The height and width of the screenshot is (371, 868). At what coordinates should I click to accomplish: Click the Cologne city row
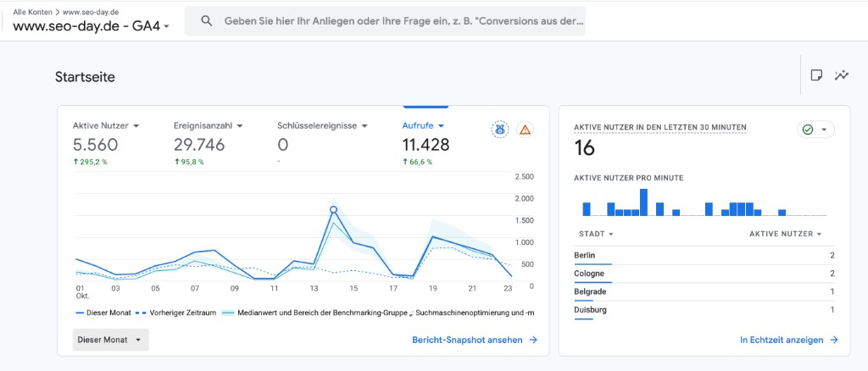pyautogui.click(x=704, y=274)
